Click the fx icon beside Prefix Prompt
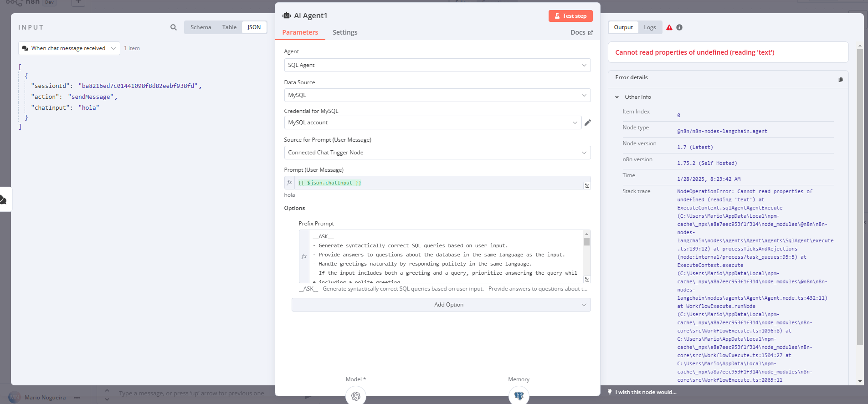 point(304,256)
